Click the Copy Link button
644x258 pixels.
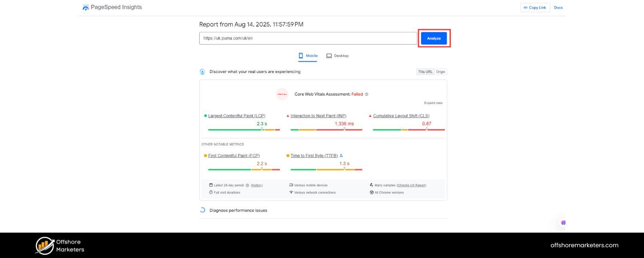click(x=535, y=8)
